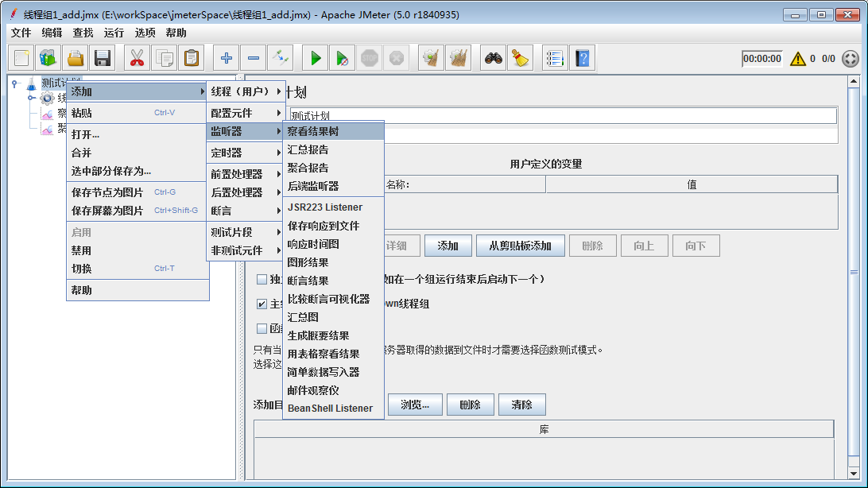Click the 删除 button beside 浏览

coord(470,405)
